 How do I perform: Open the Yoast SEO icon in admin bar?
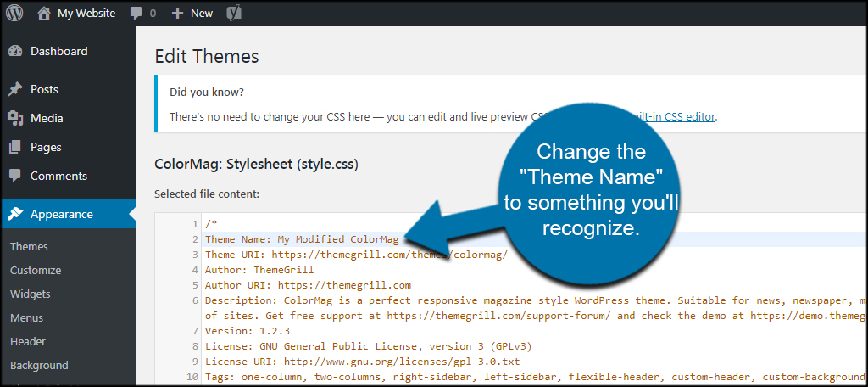pos(232,14)
